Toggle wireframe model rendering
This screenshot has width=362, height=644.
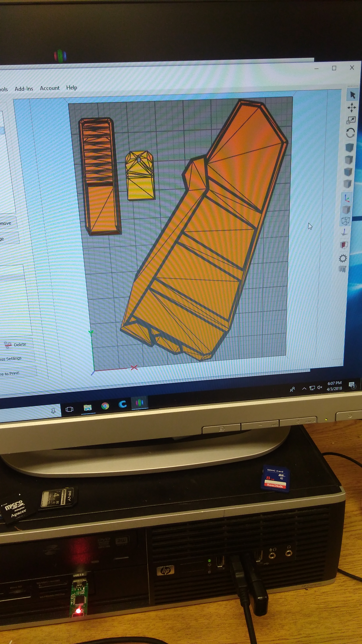(345, 221)
